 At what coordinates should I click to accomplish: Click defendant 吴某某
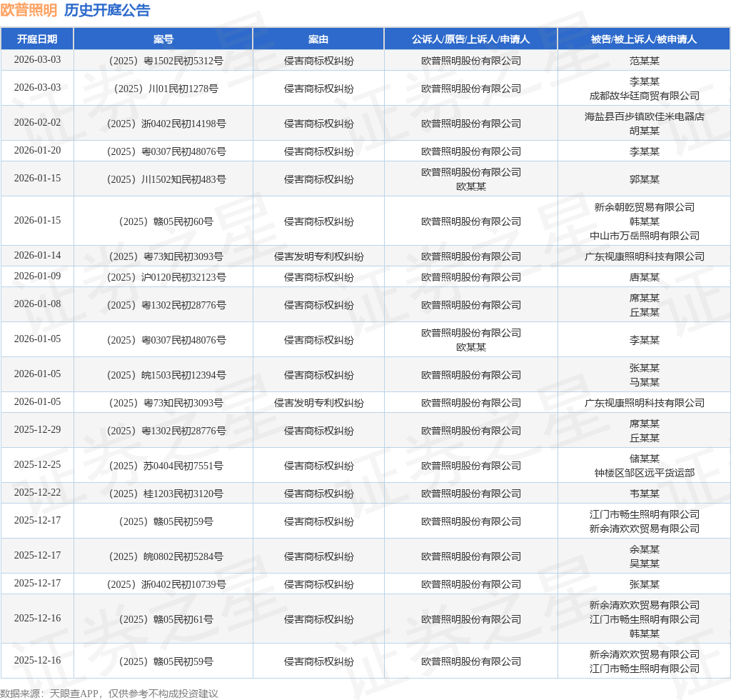tap(645, 564)
